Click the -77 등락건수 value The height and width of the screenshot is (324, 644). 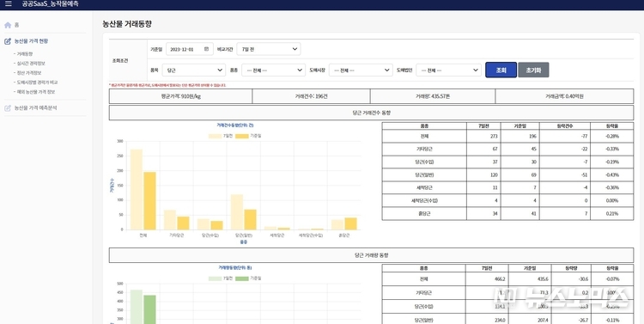584,136
